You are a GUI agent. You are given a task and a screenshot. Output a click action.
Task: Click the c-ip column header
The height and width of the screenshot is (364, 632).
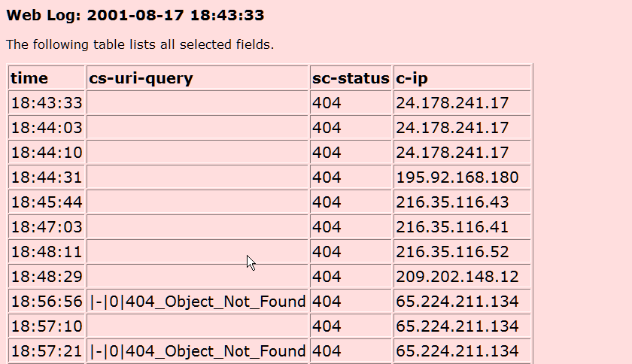(462, 77)
